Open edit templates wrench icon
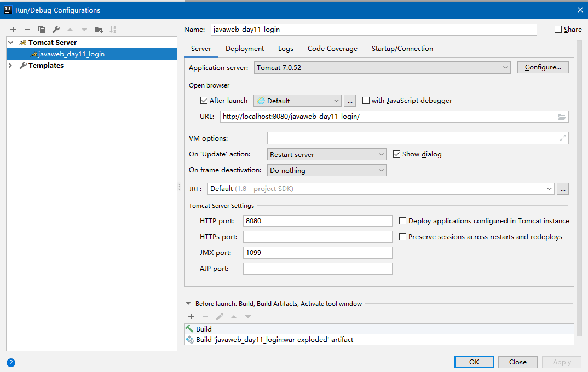The height and width of the screenshot is (372, 588). point(56,30)
